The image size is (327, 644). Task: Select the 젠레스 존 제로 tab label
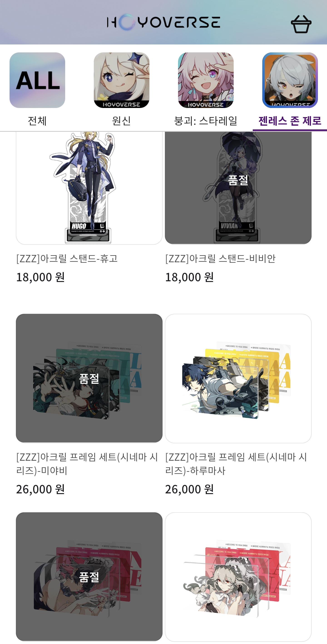pyautogui.click(x=290, y=121)
